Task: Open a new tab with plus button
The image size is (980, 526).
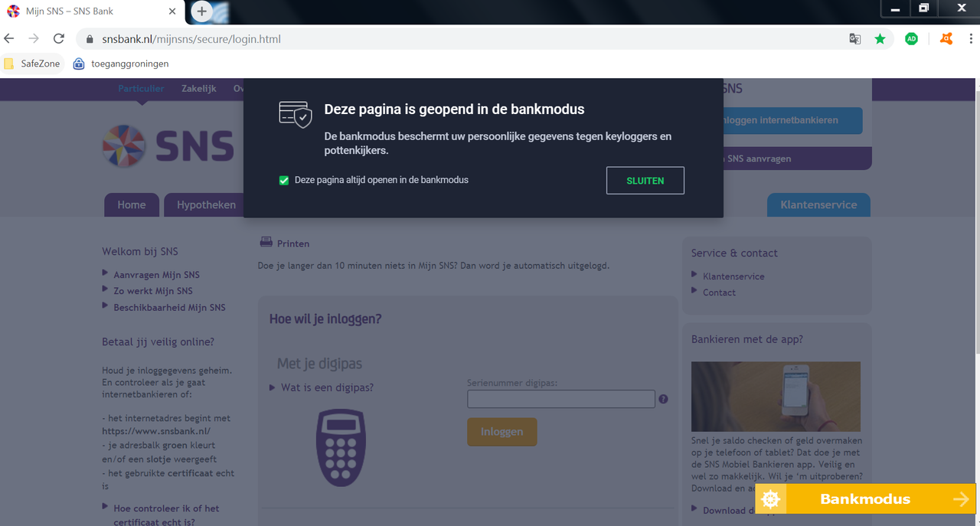Action: coord(201,11)
